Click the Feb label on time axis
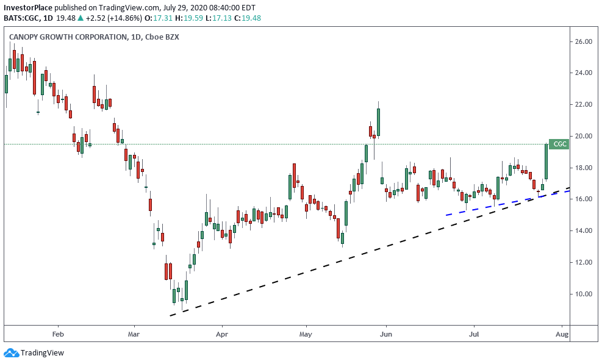The width and height of the screenshot is (602, 364). (58, 334)
